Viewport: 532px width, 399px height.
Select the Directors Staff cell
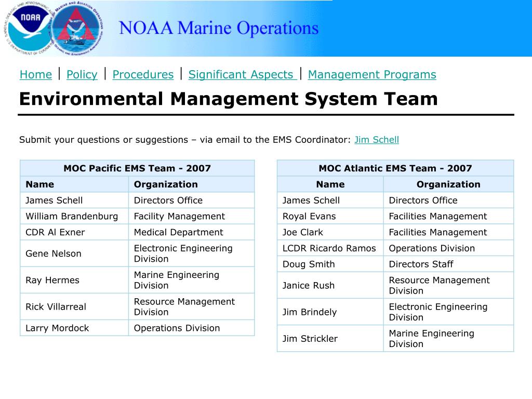(448, 264)
